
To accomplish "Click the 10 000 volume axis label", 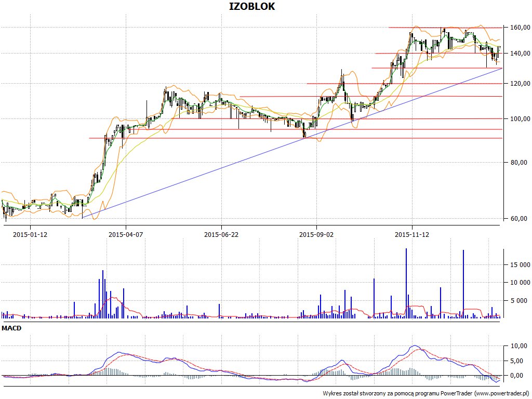I will coord(519,282).
